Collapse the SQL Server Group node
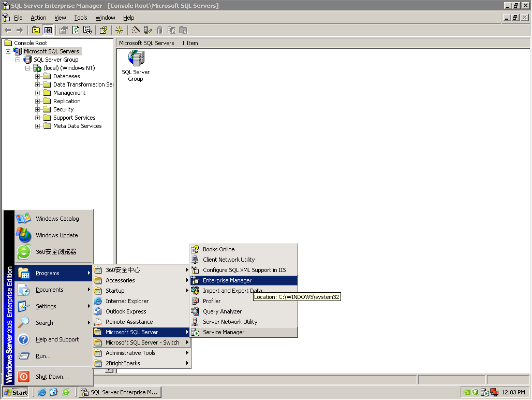Image resolution: width=532 pixels, height=400 pixels. point(18,59)
